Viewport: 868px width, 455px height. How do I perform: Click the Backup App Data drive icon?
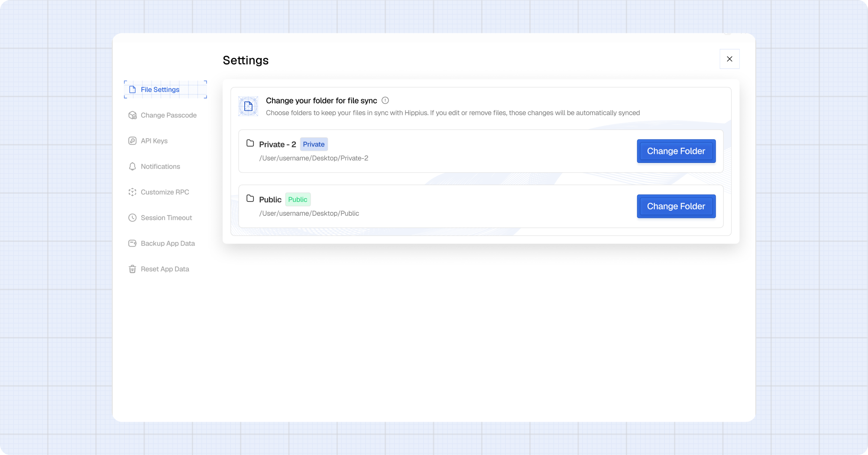(x=133, y=244)
